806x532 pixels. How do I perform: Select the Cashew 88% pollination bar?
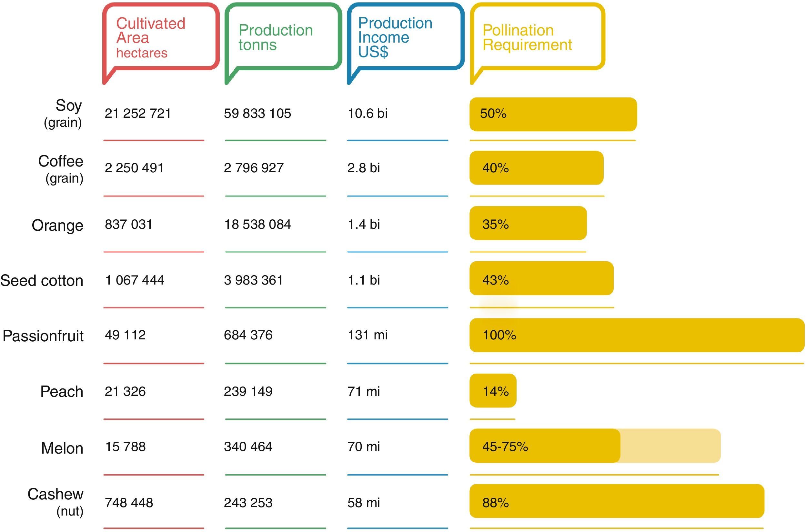click(x=616, y=501)
